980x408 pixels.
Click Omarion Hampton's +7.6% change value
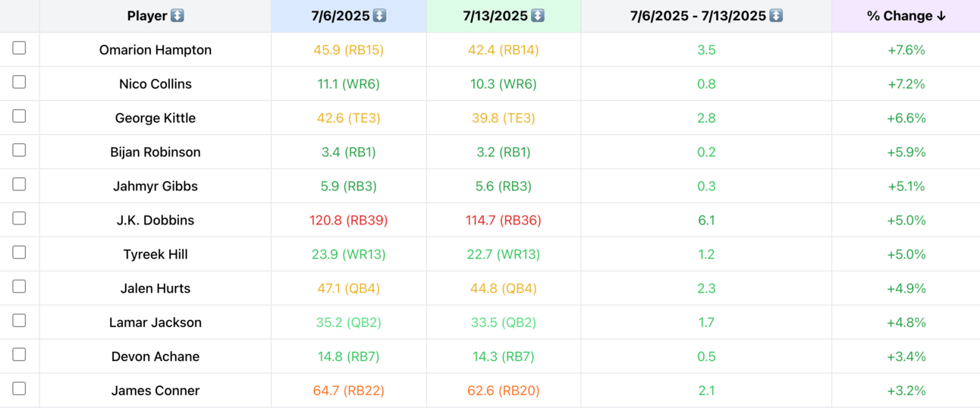[906, 50]
